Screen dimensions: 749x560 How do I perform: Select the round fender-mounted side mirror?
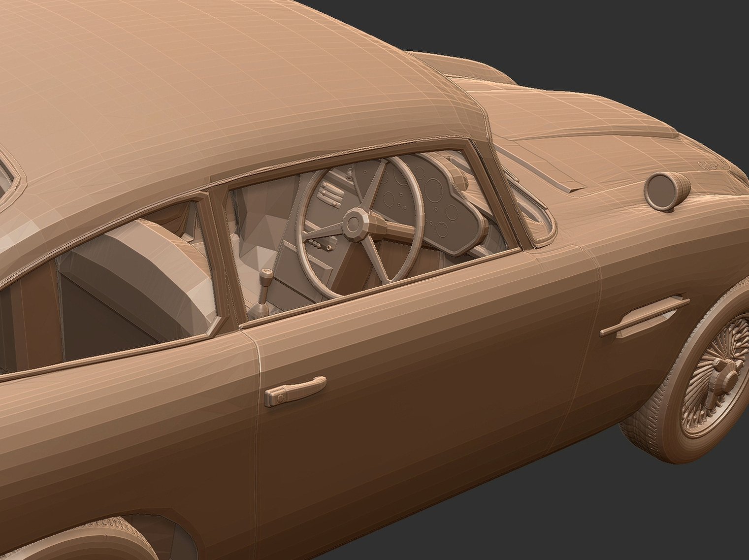point(668,192)
